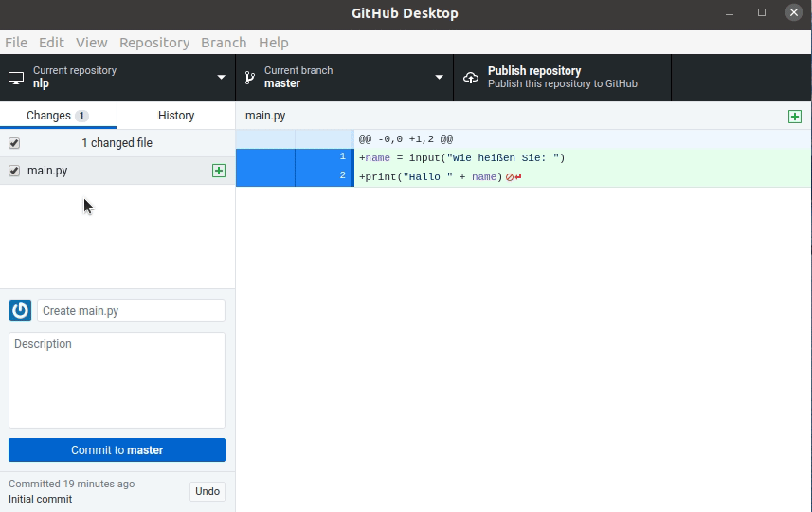This screenshot has height=512, width=812.
Task: Undo the Initial commit
Action: click(208, 491)
